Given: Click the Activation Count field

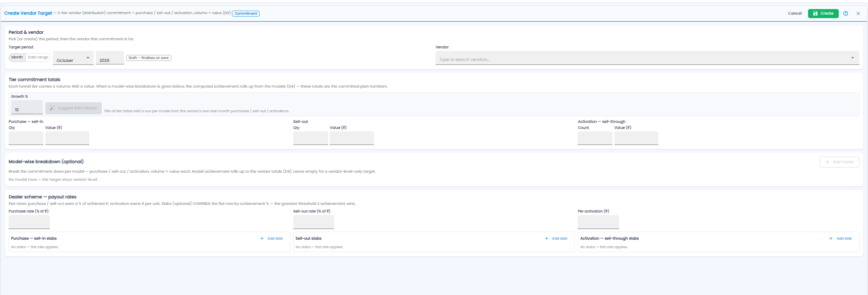Looking at the screenshot, I should 595,138.
